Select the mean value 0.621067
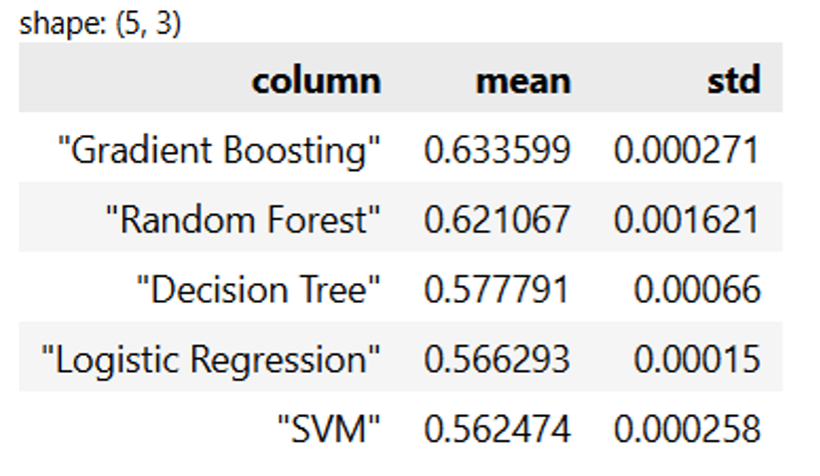The height and width of the screenshot is (476, 820). pos(497,220)
